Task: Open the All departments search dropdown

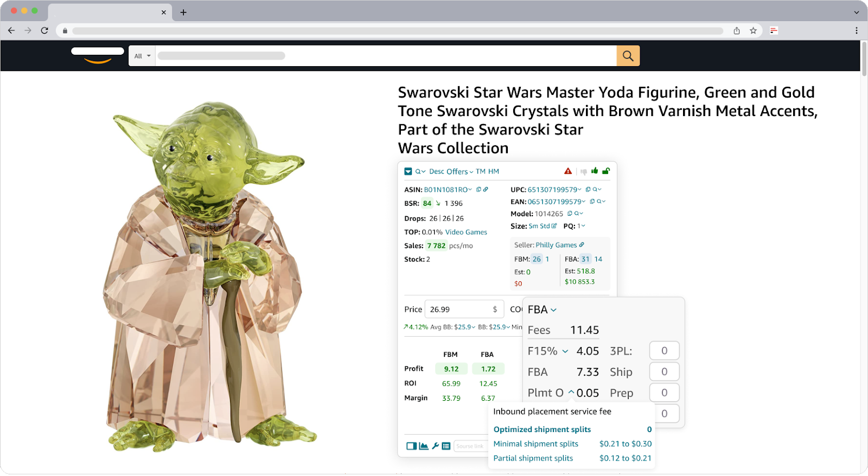Action: 142,56
